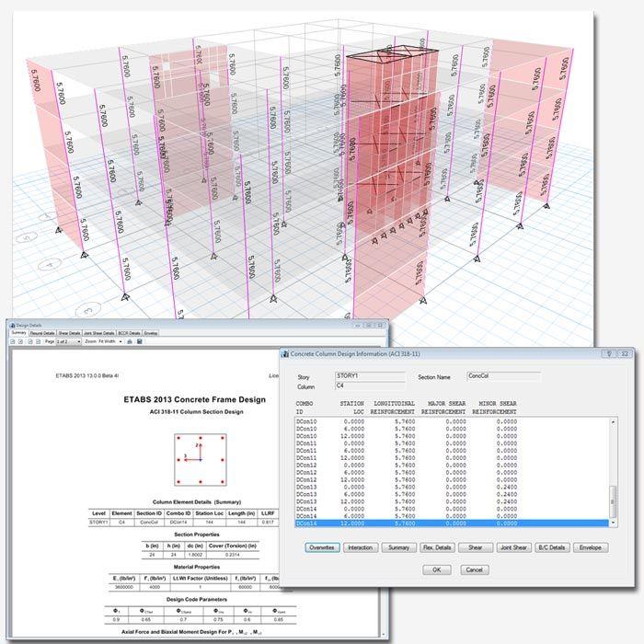The width and height of the screenshot is (644, 644).
Task: Click the 1.8002 dc value in report
Action: tap(195, 555)
